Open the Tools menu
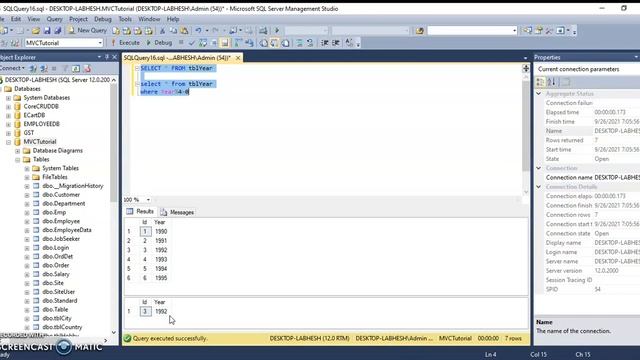 pyautogui.click(x=125, y=19)
